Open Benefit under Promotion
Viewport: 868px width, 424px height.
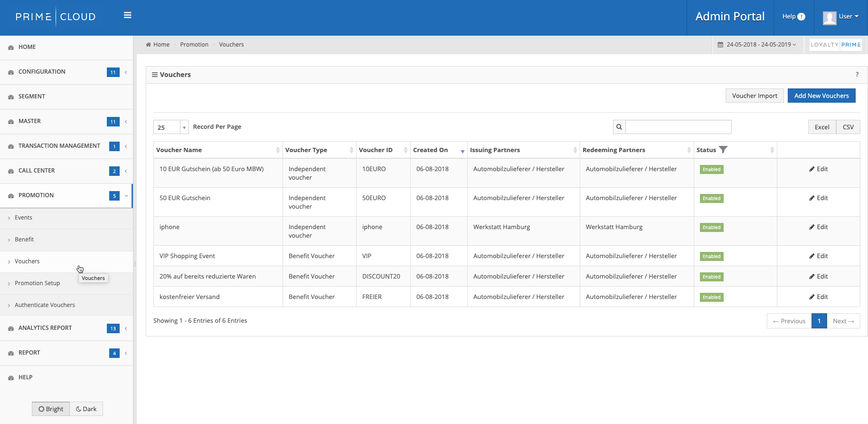click(66, 240)
